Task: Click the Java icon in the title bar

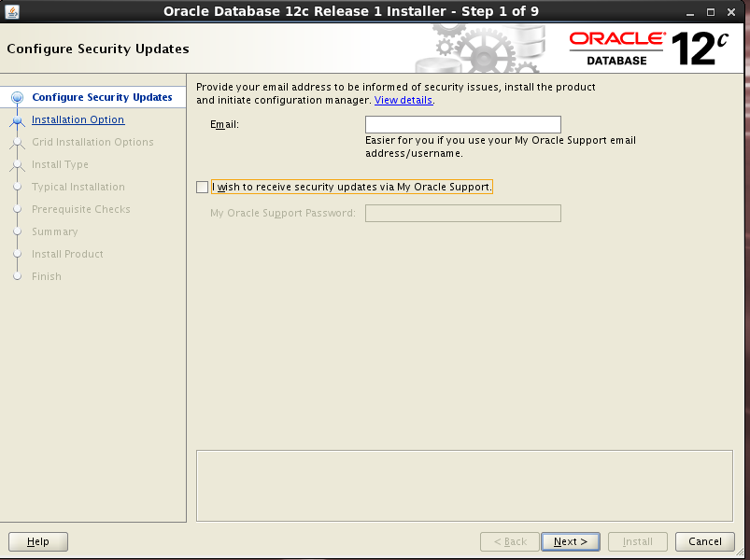Action: [12, 11]
